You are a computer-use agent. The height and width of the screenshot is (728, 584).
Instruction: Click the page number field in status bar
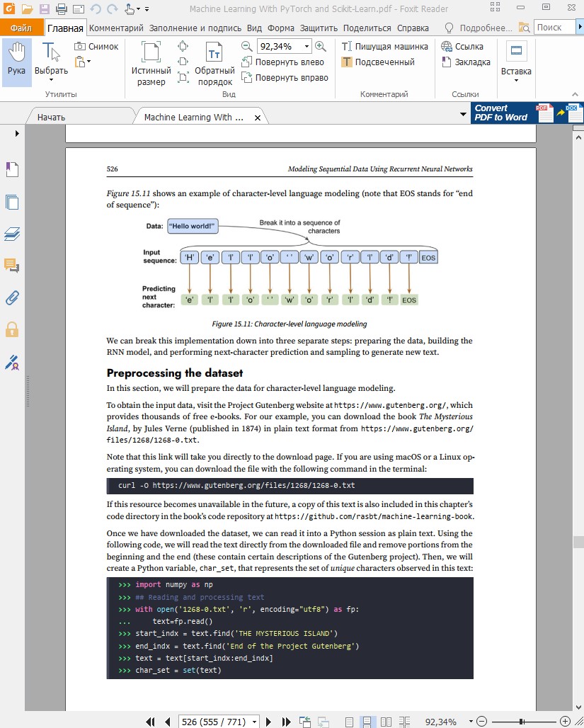[214, 722]
